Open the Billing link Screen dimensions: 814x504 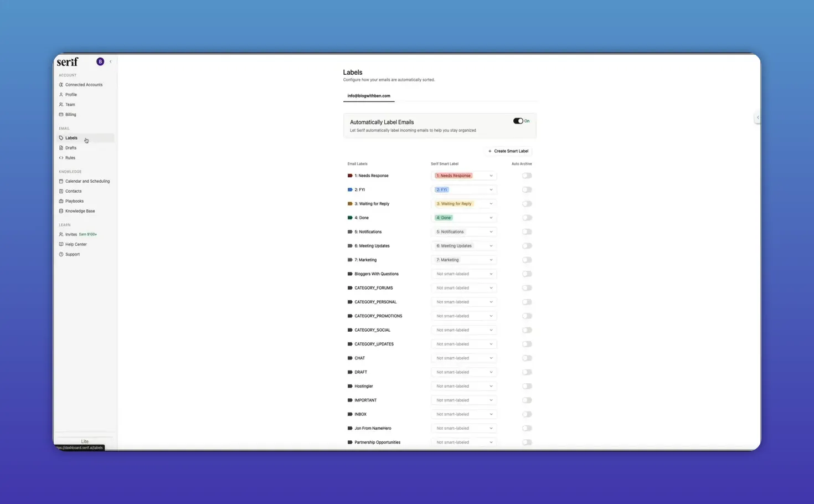click(86, 115)
